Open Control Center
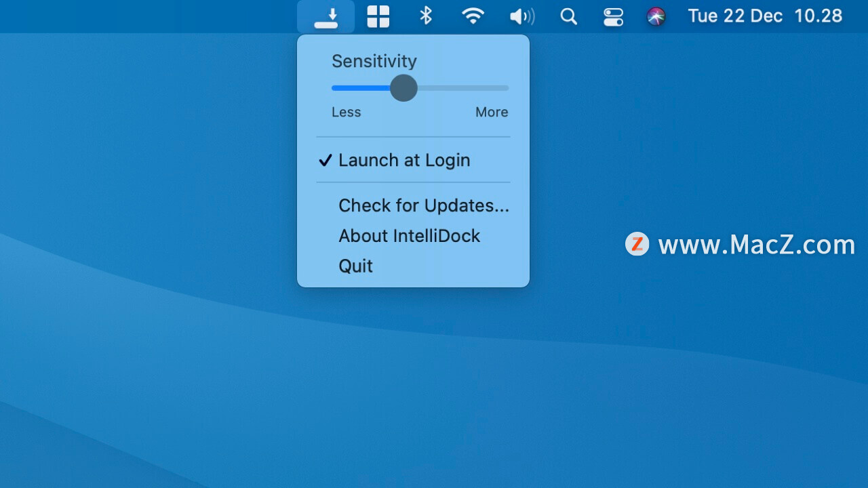This screenshot has width=868, height=488. click(x=613, y=16)
